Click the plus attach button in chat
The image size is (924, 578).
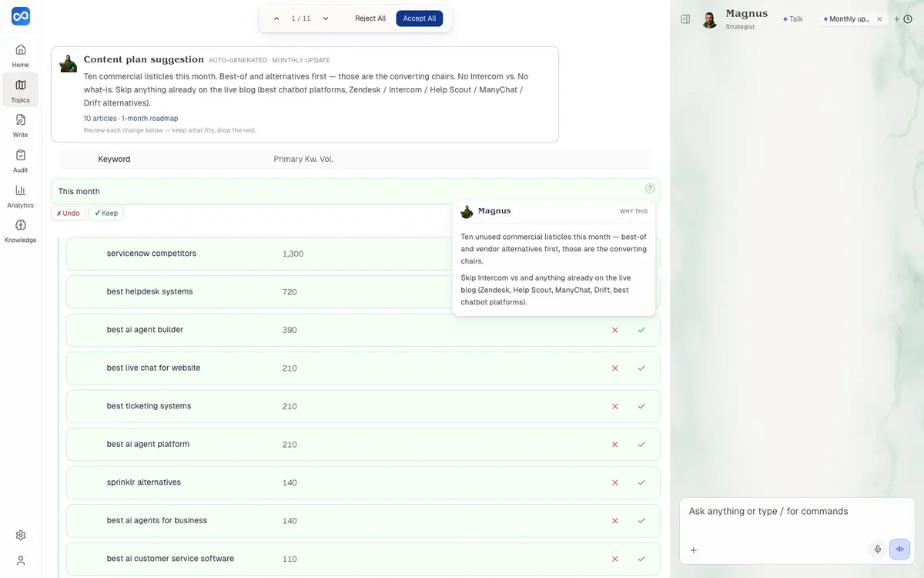coord(693,549)
